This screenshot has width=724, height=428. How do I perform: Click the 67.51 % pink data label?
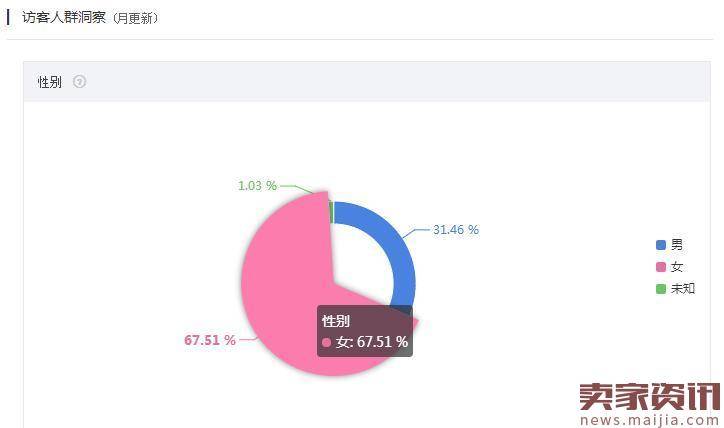(210, 340)
